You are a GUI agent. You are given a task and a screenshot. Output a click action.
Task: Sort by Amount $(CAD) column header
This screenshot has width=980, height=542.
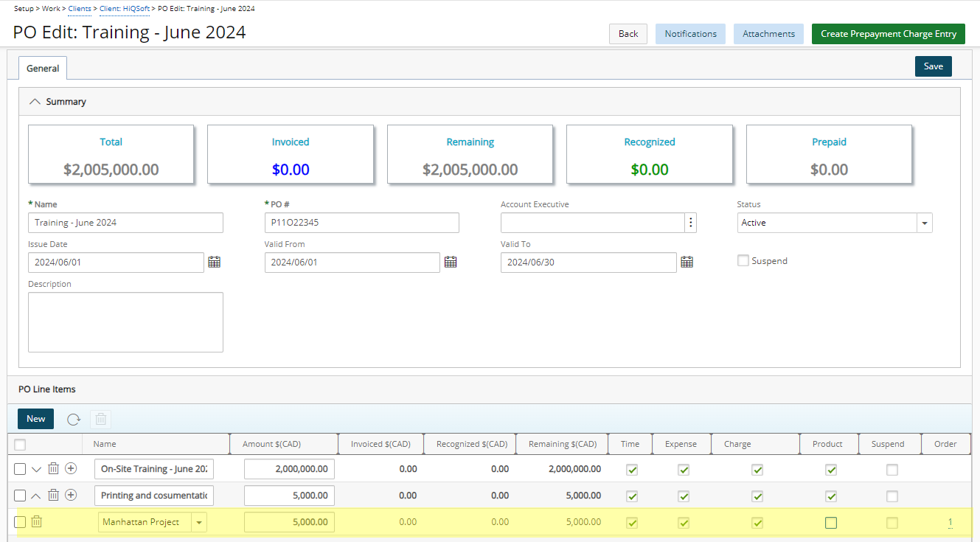(284, 444)
